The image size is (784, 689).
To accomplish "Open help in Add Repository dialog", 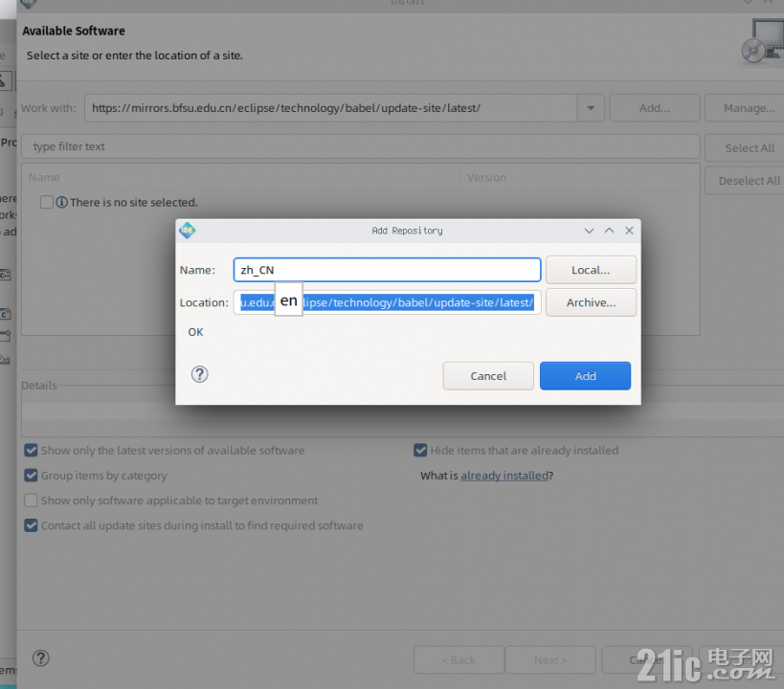I will 199,374.
